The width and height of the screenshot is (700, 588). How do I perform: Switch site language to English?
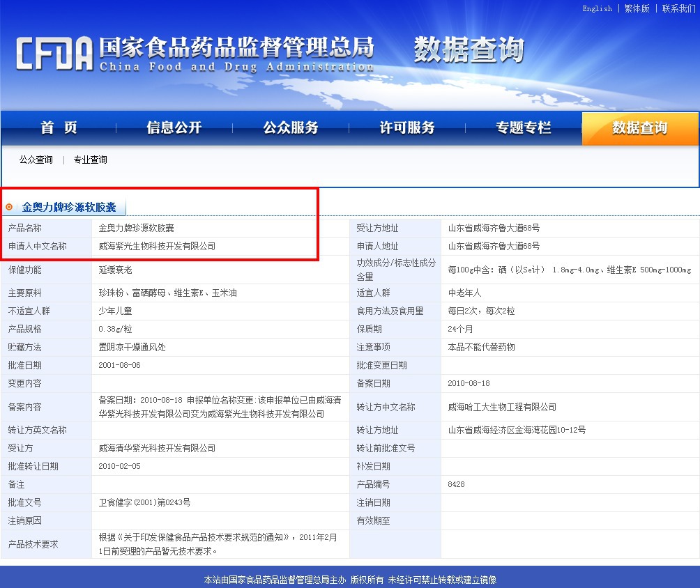597,8
